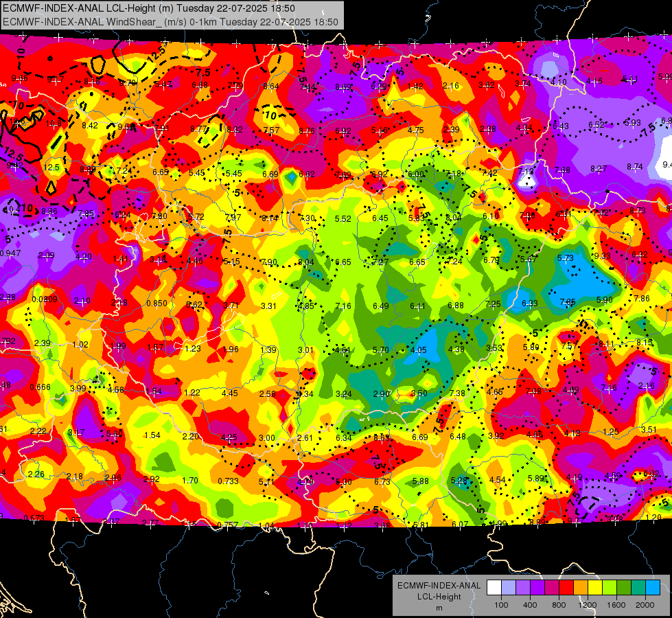Image resolution: width=672 pixels, height=618 pixels.
Task: Click the LCL-Height title line at top
Action: click(149, 8)
